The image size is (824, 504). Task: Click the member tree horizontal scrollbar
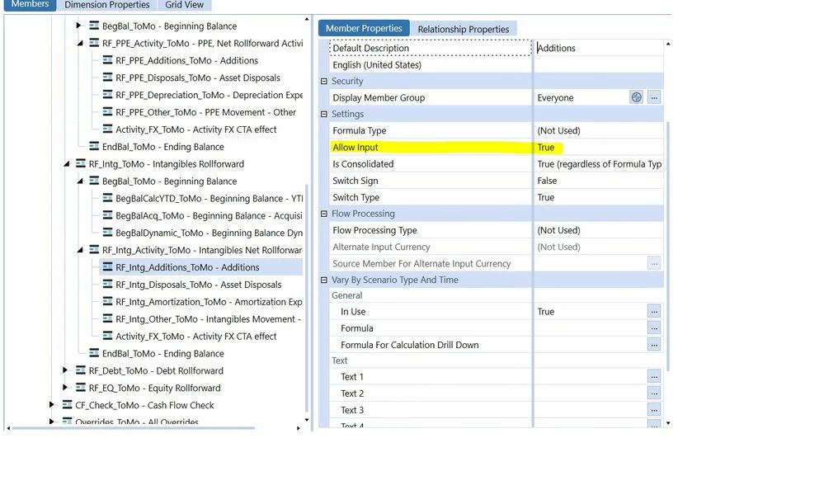pos(134,428)
